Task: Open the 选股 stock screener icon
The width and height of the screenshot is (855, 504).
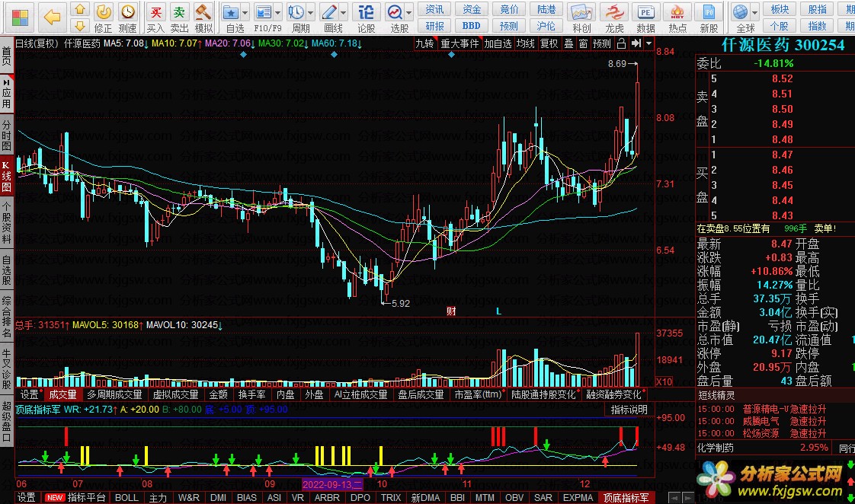Action: pyautogui.click(x=395, y=12)
